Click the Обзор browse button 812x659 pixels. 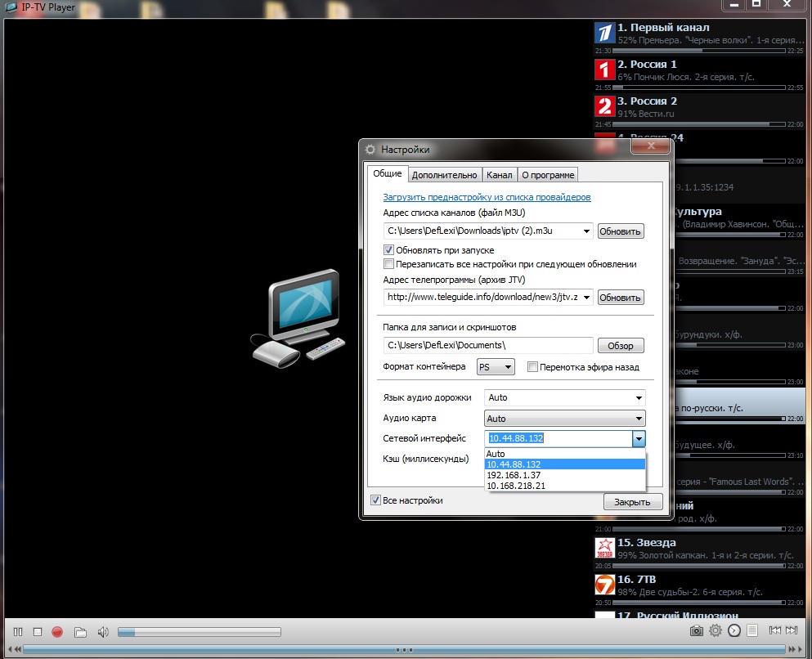pyautogui.click(x=621, y=346)
